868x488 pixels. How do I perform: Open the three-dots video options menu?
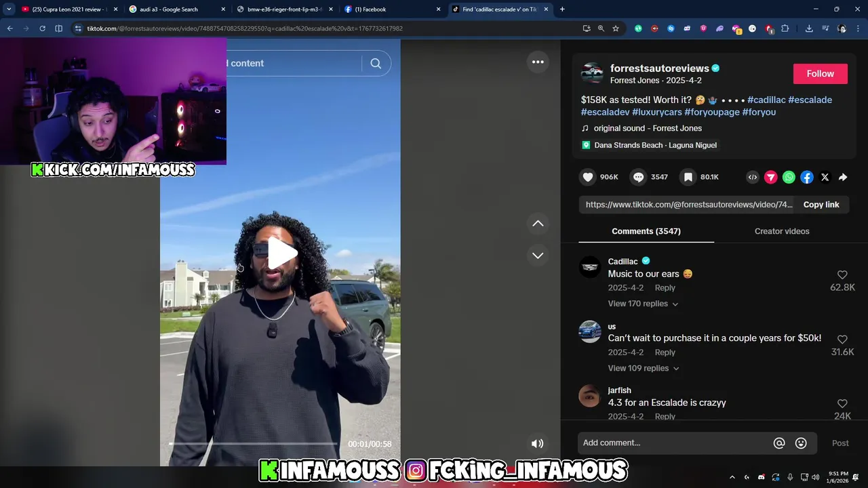tap(538, 62)
